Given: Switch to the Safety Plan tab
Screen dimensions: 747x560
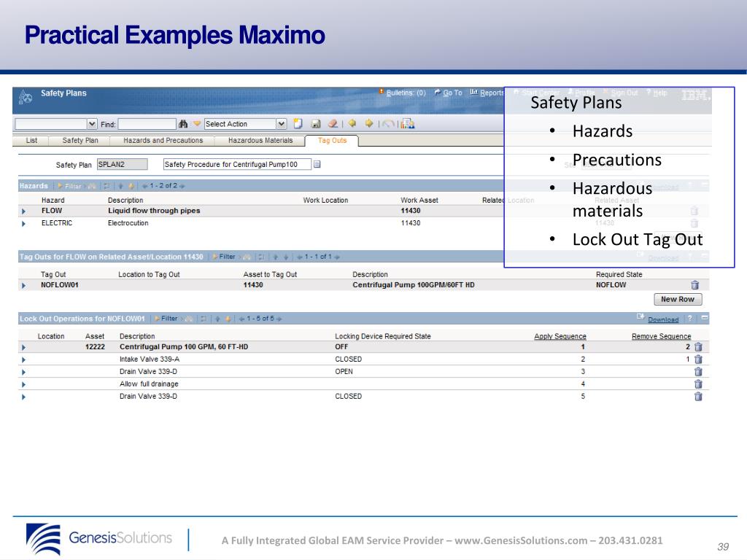Looking at the screenshot, I should tap(80, 141).
